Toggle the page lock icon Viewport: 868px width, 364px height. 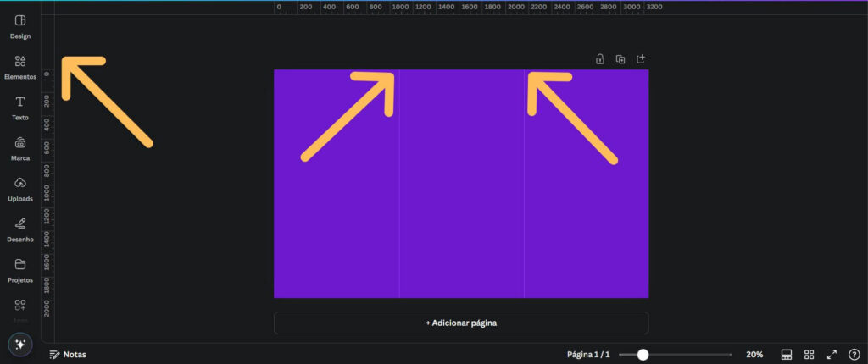coord(600,59)
